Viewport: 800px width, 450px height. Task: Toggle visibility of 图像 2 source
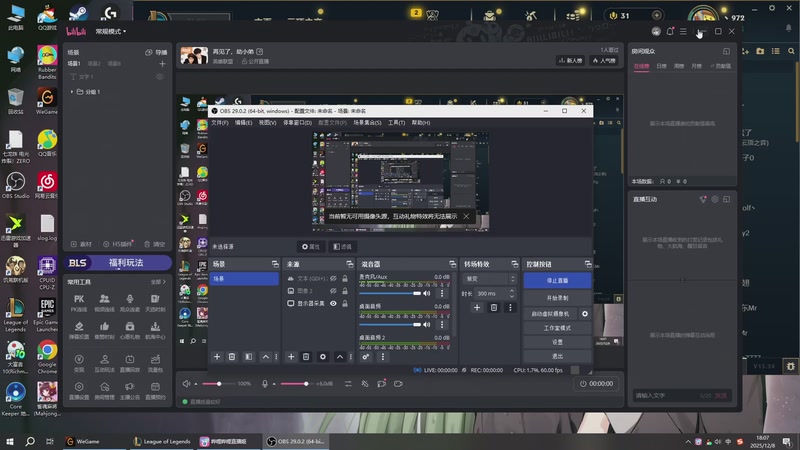[x=333, y=291]
